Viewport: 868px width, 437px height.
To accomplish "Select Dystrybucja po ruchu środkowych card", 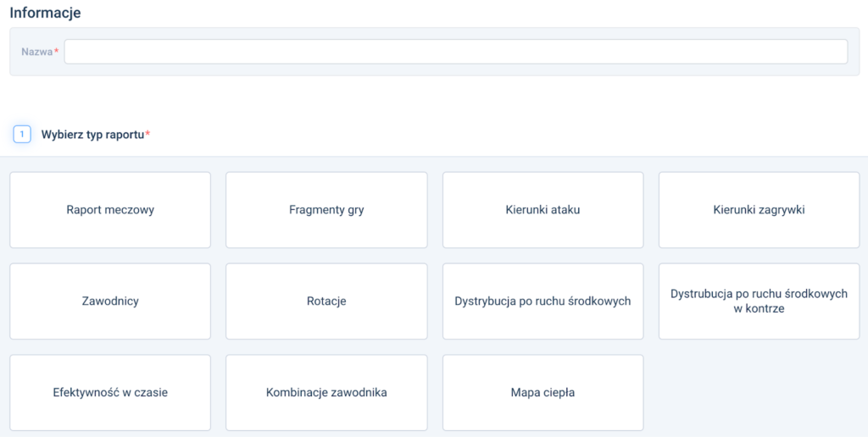I will [x=542, y=301].
